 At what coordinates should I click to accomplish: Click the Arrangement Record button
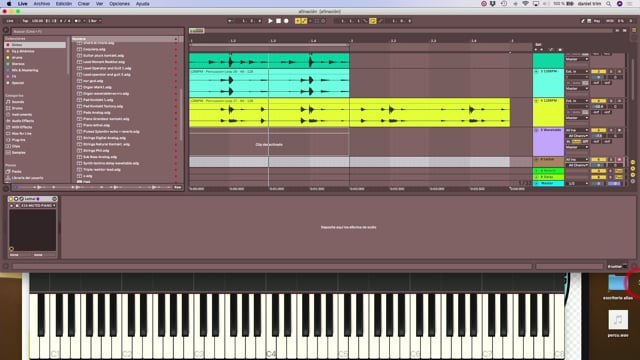pyautogui.click(x=286, y=21)
